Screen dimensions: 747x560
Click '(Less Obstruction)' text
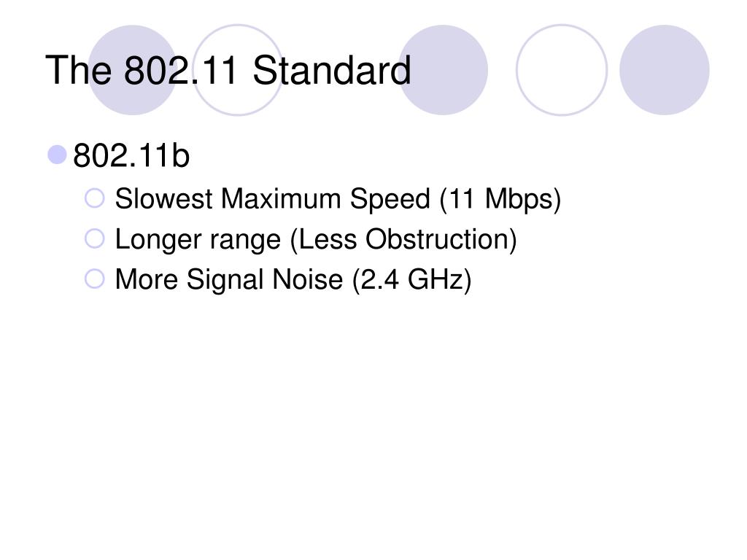coord(403,239)
